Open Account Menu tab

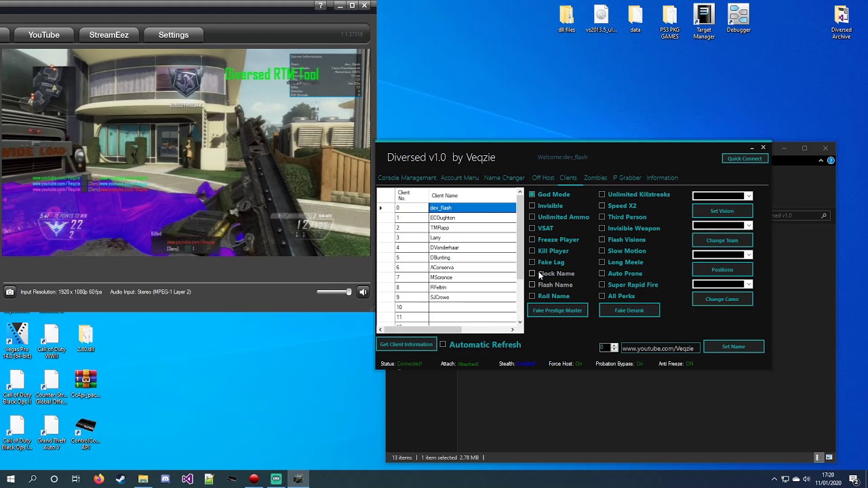(460, 178)
